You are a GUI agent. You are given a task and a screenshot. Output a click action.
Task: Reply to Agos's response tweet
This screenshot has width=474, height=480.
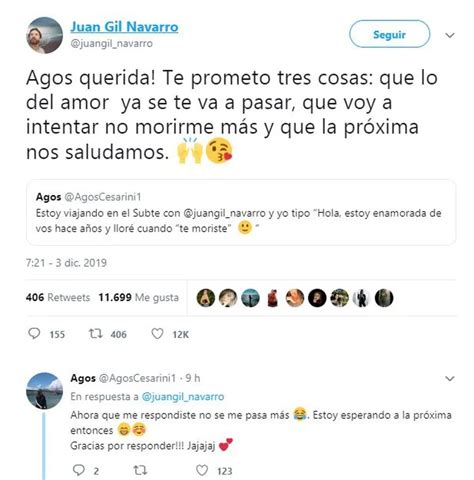click(x=79, y=470)
